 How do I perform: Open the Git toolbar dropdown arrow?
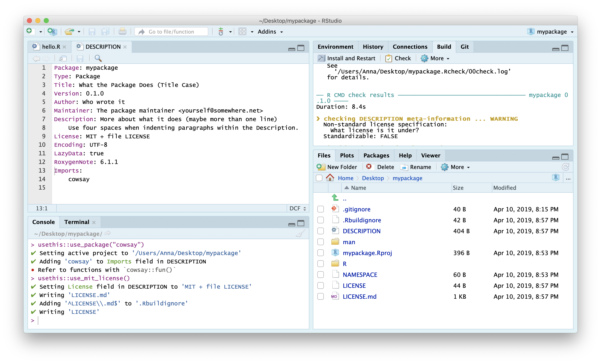tap(230, 32)
